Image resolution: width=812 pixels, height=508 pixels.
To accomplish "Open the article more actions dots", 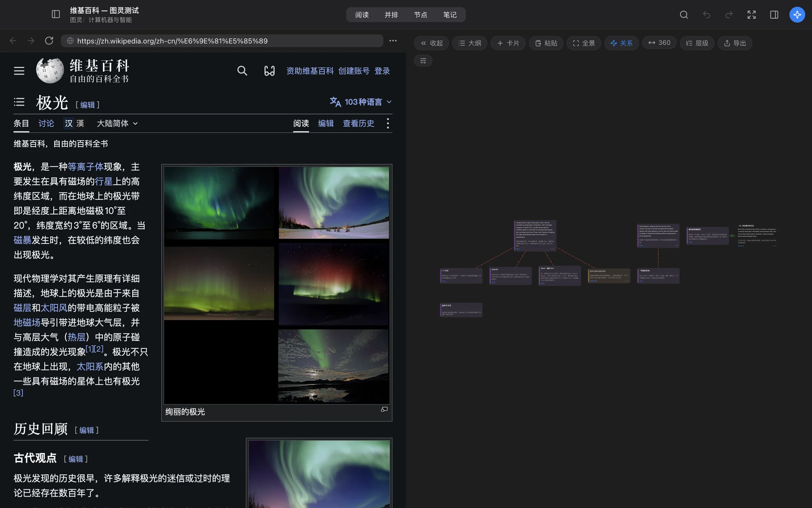I will tap(388, 123).
